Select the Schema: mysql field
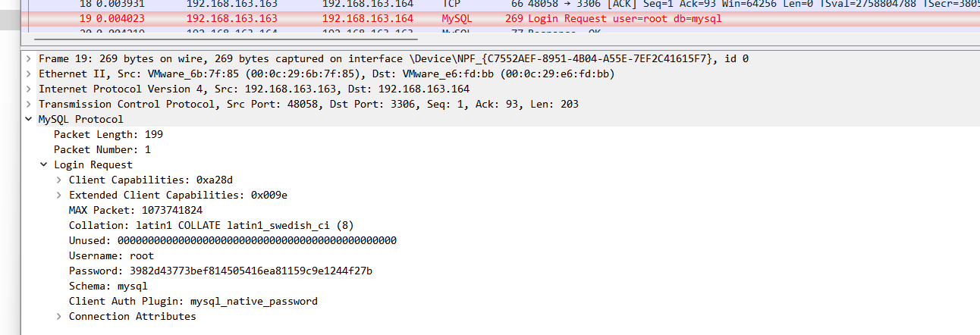Viewport: 980px width, 335px height. tap(108, 286)
